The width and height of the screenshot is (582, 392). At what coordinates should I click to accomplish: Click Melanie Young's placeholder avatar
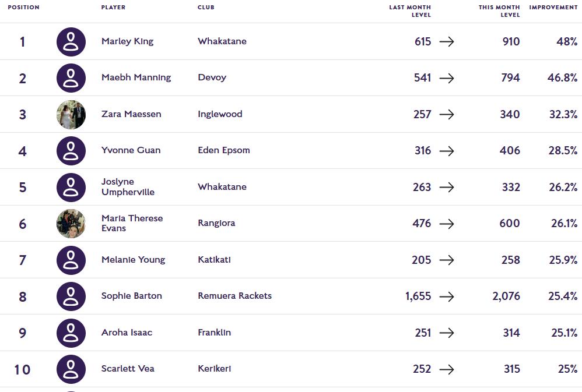point(71,260)
